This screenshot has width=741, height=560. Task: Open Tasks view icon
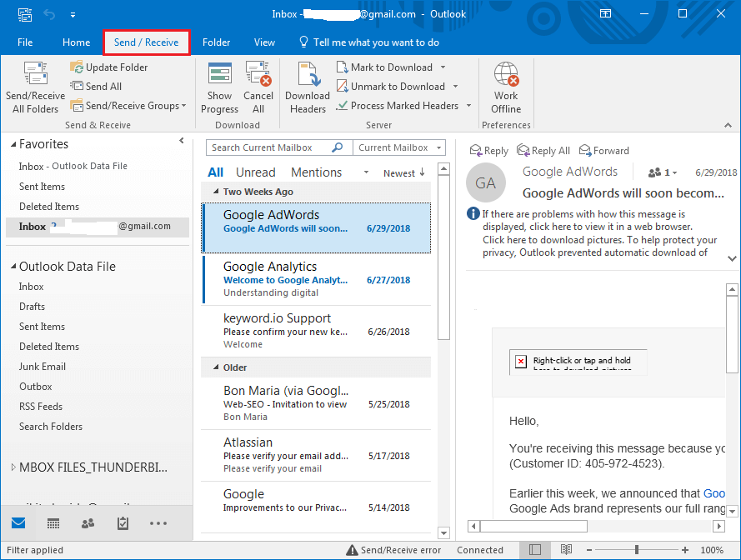click(x=123, y=523)
